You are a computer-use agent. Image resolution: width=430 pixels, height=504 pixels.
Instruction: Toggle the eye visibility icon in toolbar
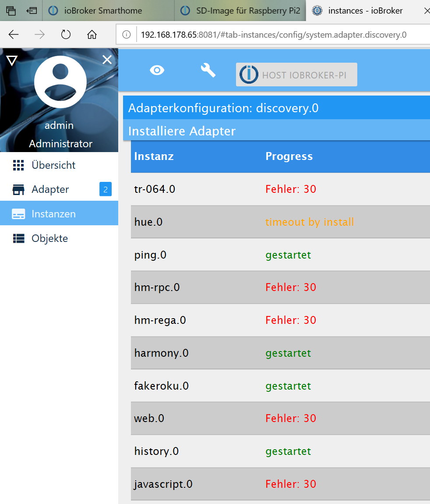(x=157, y=70)
